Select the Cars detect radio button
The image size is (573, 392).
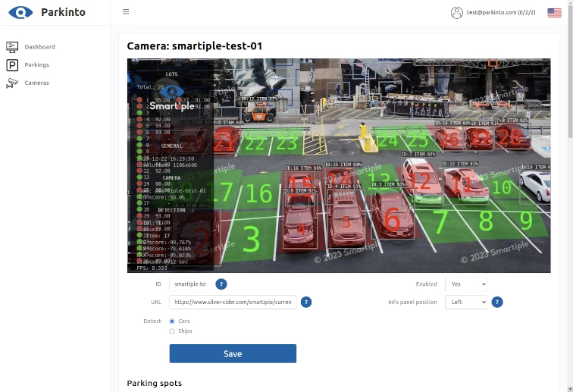click(x=172, y=321)
